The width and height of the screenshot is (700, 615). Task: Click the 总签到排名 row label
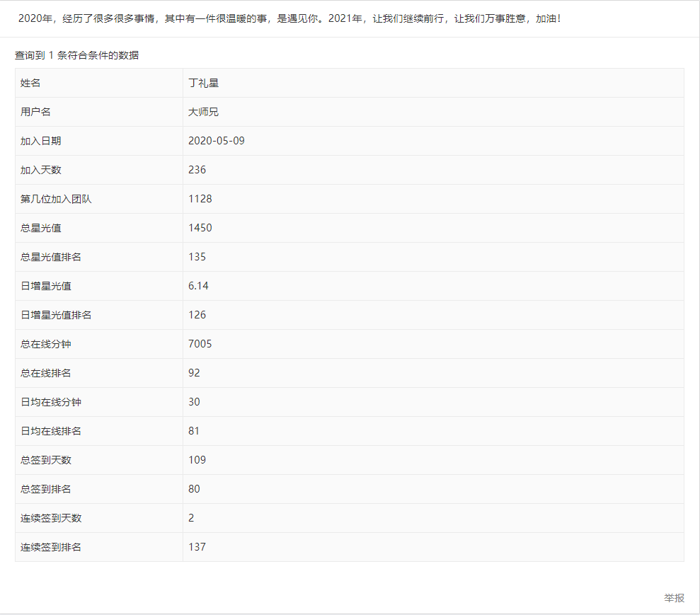point(45,489)
